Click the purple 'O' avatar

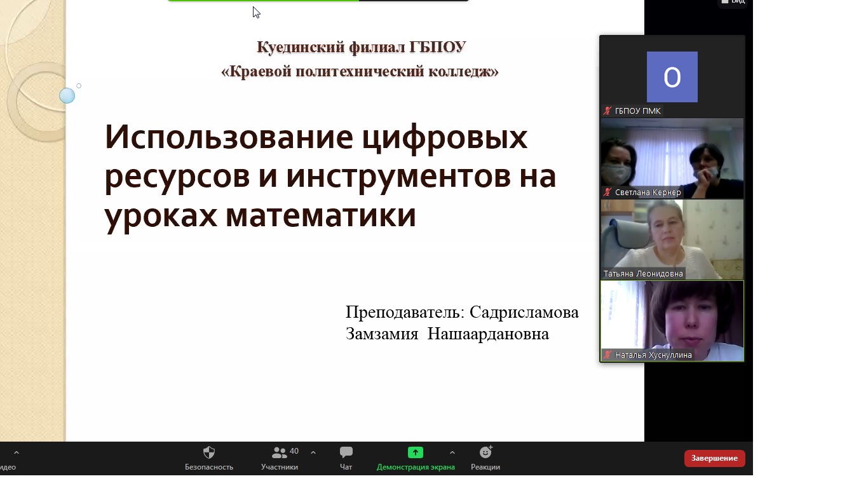672,77
